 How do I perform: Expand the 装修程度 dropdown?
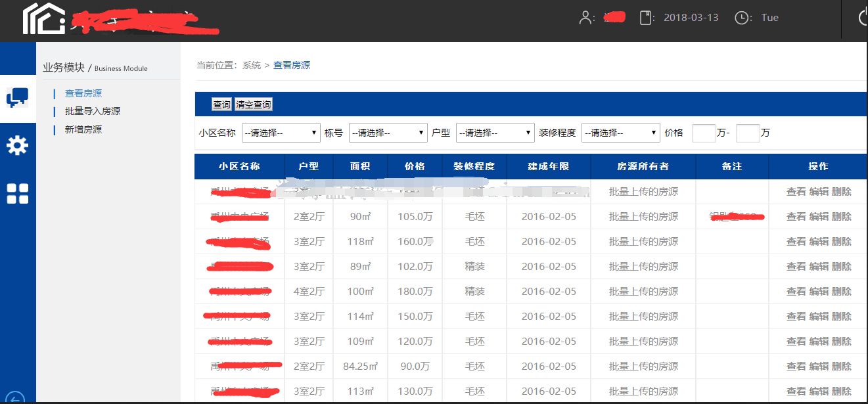(x=621, y=133)
